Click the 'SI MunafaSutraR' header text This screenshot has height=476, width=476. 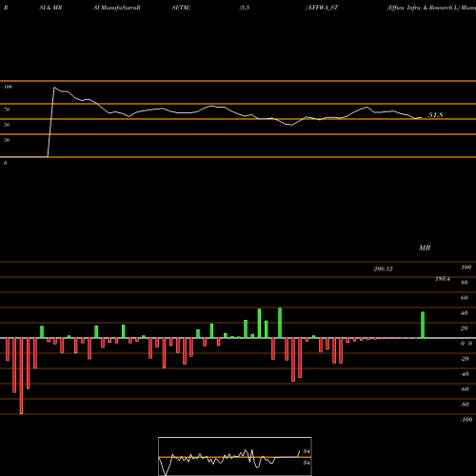coord(117,8)
